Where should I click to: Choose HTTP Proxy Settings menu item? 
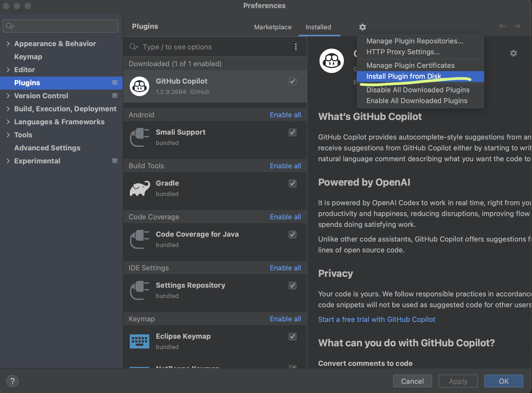tap(420, 52)
